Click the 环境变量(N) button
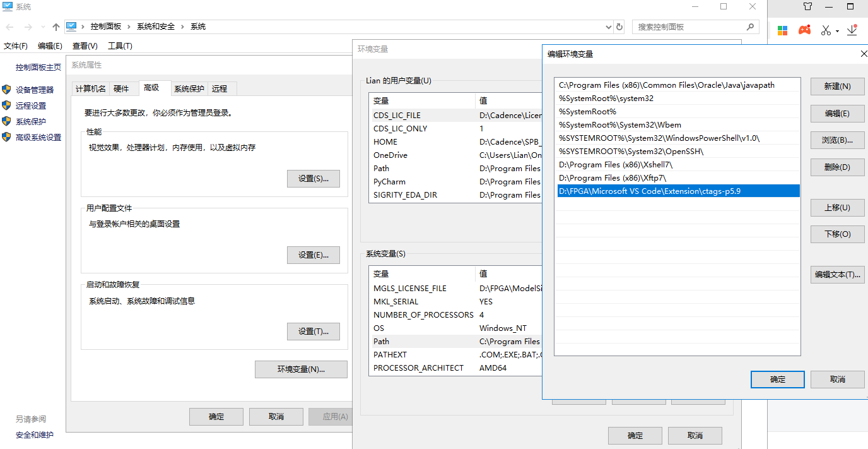Screen dimensions: 868x449 (301, 369)
